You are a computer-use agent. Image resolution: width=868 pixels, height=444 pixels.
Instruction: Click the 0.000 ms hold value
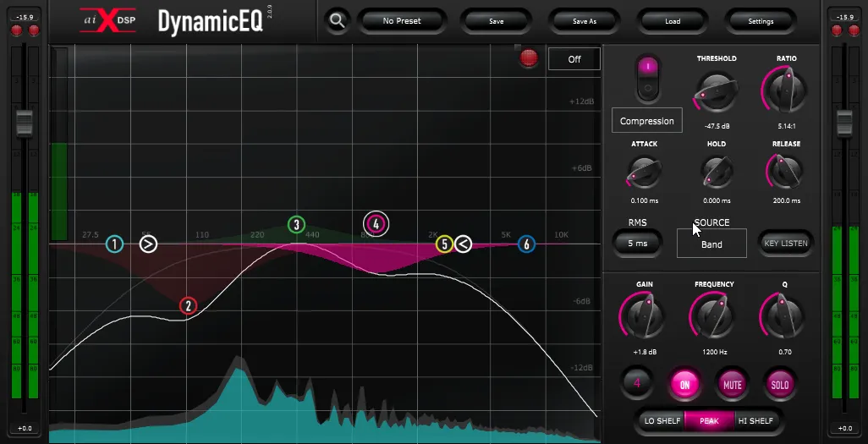717,201
